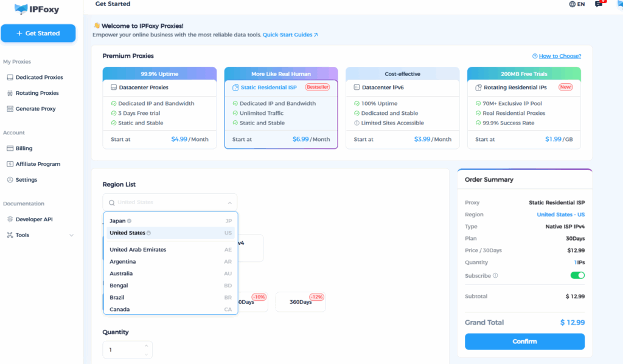Click the Subscribe info icon
Screen dimensions: 623x364
click(x=495, y=276)
